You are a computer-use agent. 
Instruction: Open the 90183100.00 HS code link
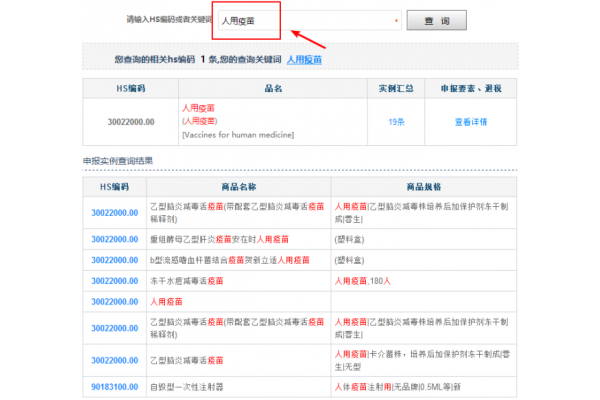114,385
